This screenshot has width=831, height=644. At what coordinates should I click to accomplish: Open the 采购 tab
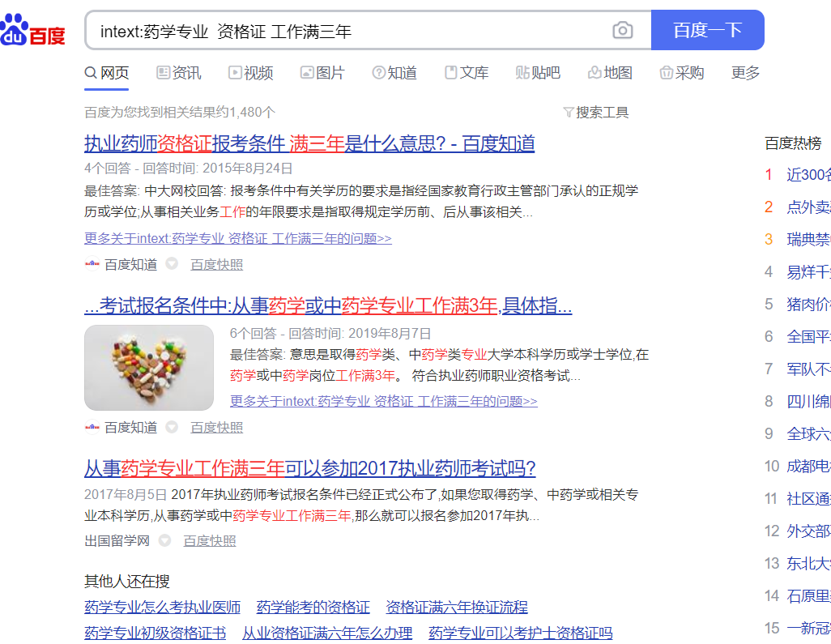tap(681, 73)
